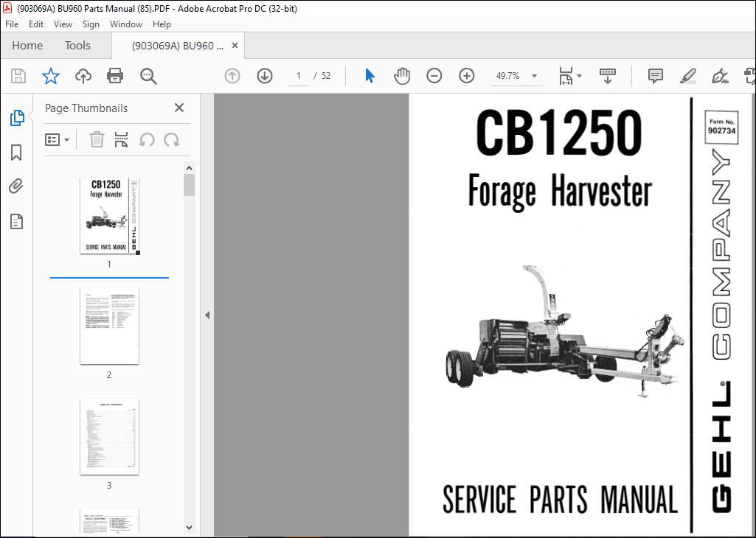Open the Sign document pen tool

pos(719,76)
